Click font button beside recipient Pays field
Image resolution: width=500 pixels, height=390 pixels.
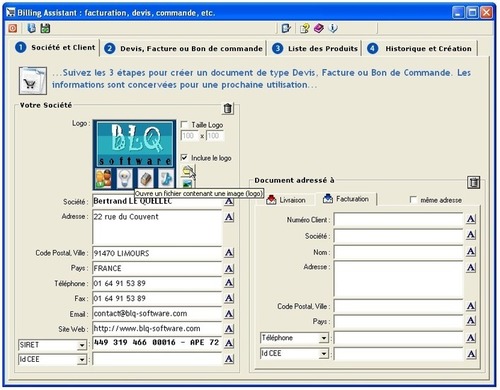(471, 321)
